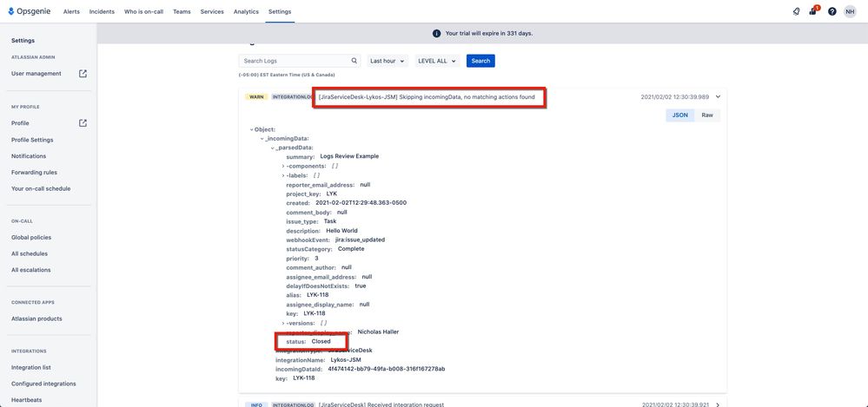Expand the versions array node

point(283,323)
